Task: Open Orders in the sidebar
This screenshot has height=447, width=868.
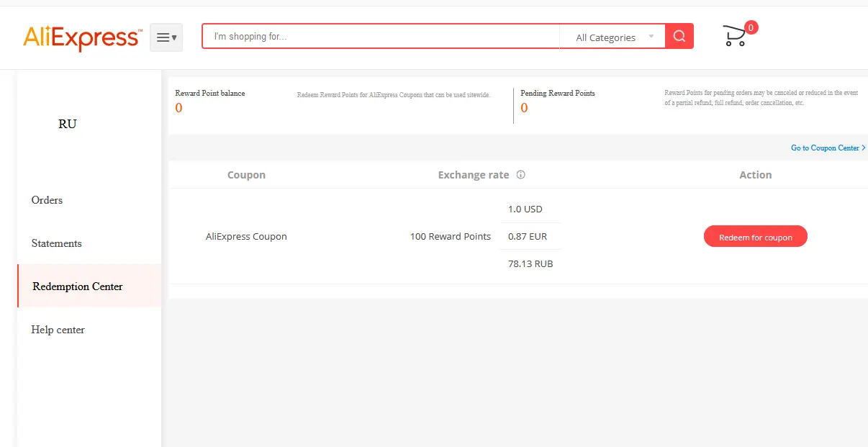Action: point(47,200)
